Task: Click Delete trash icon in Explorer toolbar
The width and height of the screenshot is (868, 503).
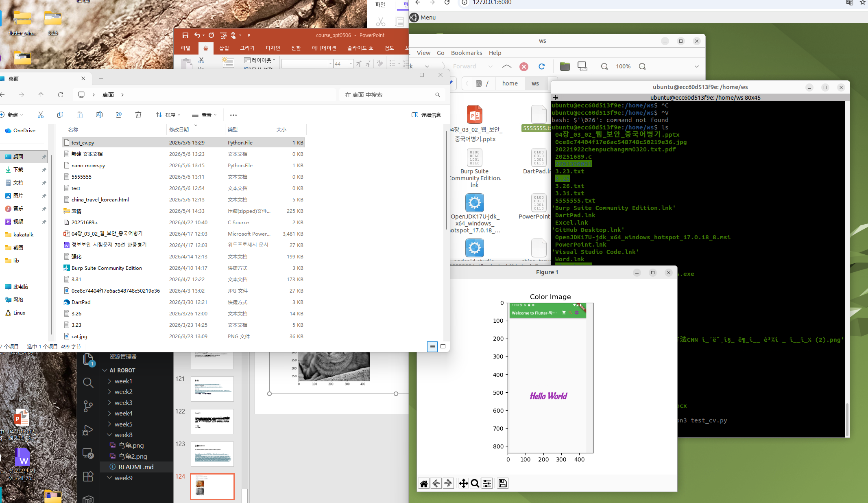Action: [138, 115]
